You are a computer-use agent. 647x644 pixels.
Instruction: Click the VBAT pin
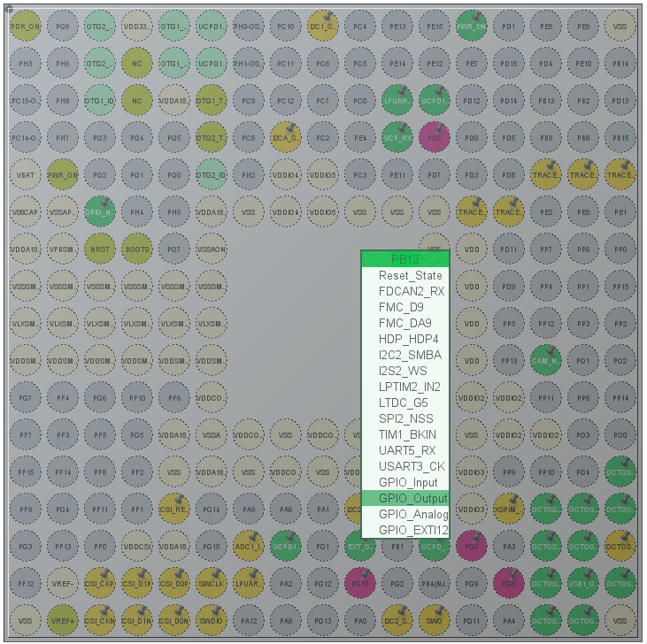pyautogui.click(x=26, y=175)
